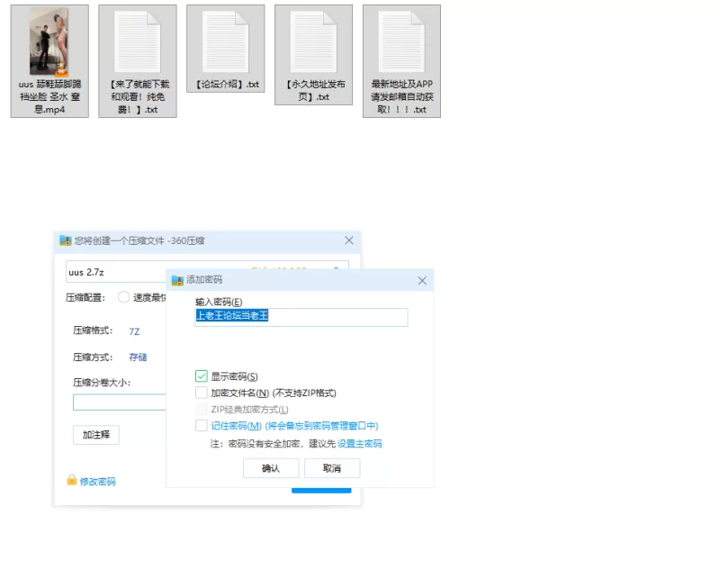This screenshot has width=720, height=588.
Task: Click the 输入密码 password field
Action: pos(301,317)
